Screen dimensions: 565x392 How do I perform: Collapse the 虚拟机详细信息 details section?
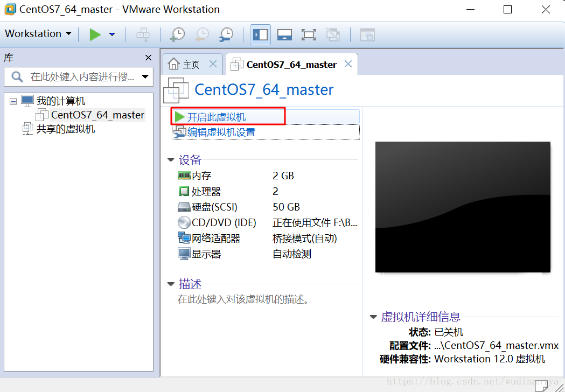pyautogui.click(x=373, y=317)
